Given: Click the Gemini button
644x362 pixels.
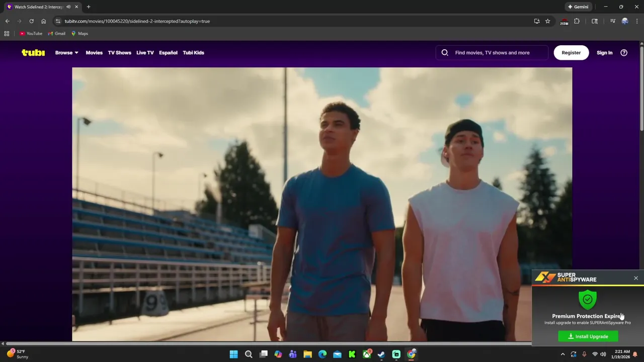Looking at the screenshot, I should [x=578, y=7].
